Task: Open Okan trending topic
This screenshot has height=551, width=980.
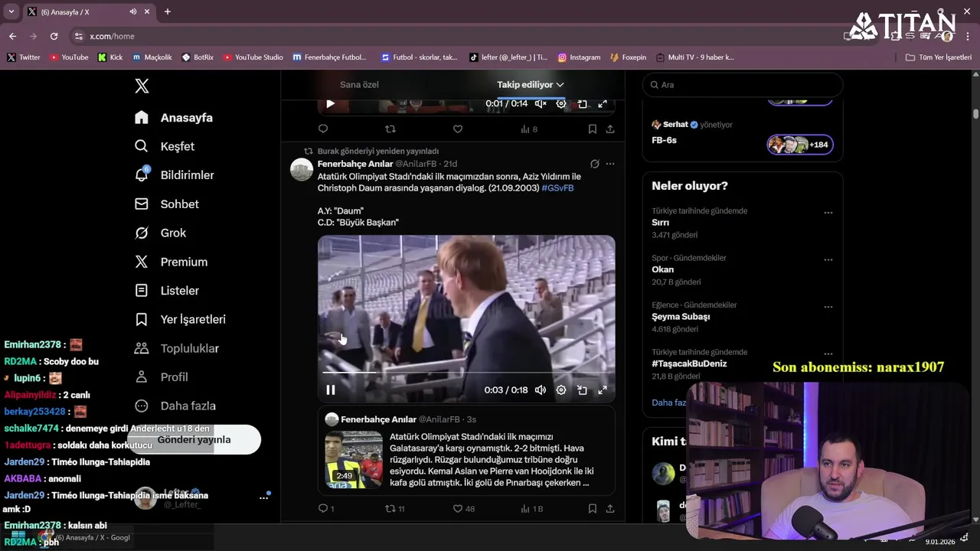Action: pos(663,269)
